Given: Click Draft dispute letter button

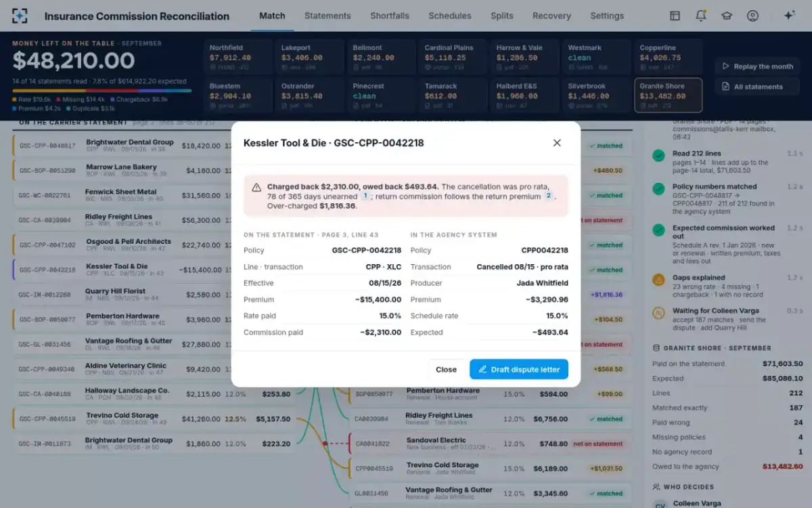Looking at the screenshot, I should click(519, 369).
